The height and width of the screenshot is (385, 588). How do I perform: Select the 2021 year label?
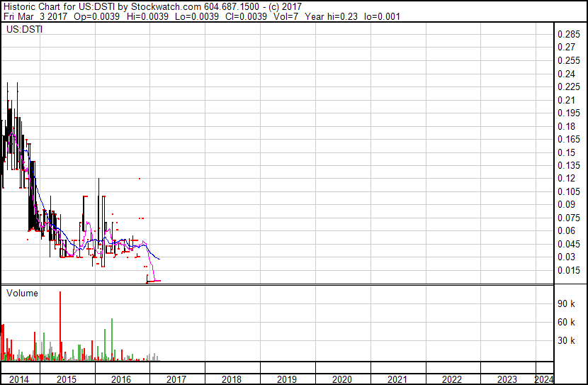click(x=397, y=379)
